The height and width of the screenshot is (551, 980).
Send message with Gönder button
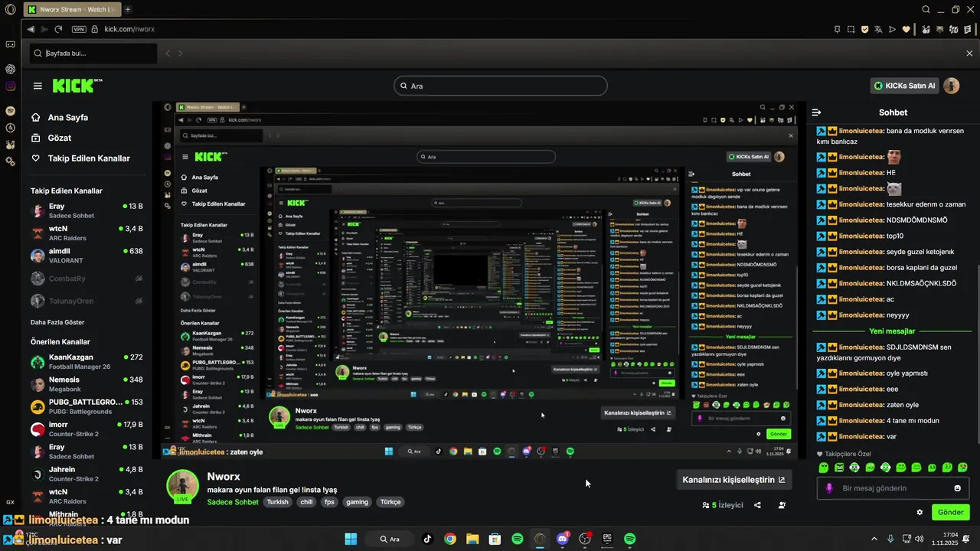point(951,512)
